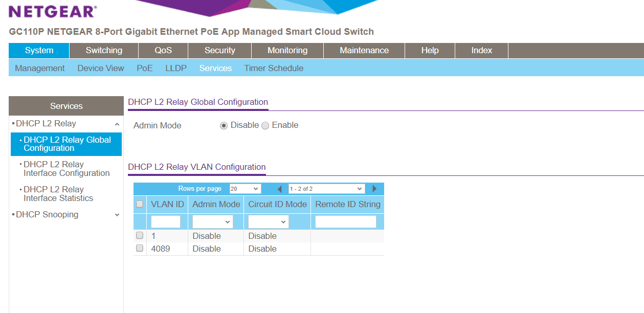Image resolution: width=644 pixels, height=313 pixels.
Task: Switch to the Switching tab
Action: 104,51
